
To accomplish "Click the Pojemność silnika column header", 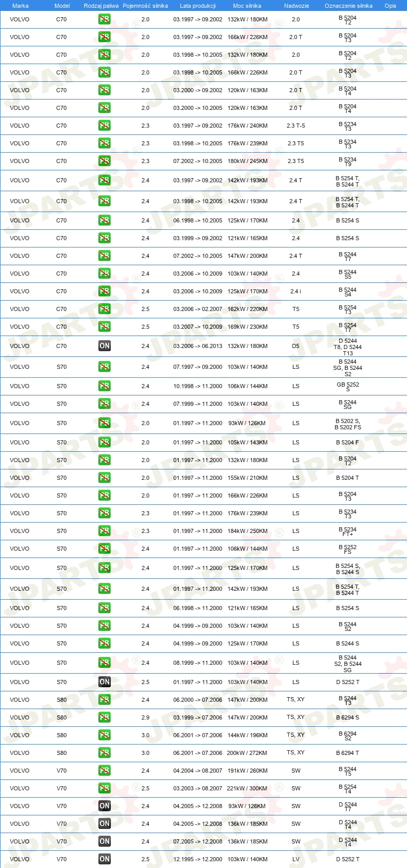I will 145,6.
